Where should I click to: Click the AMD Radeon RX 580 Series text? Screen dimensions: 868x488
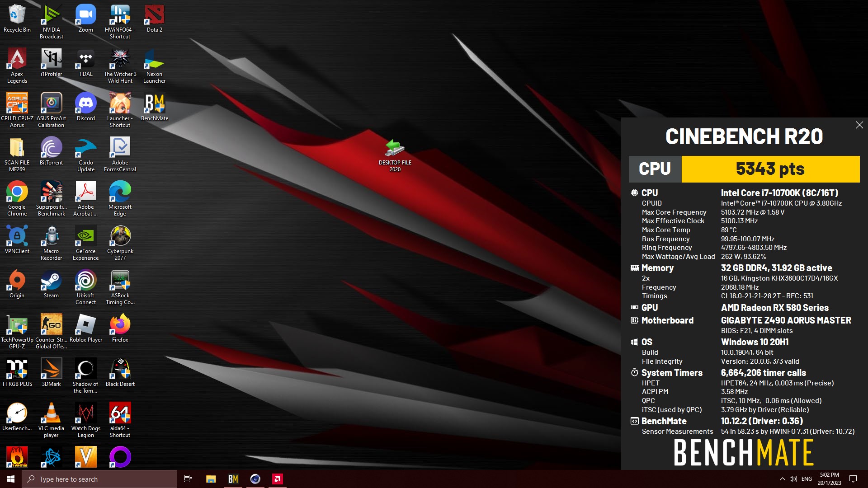click(774, 308)
